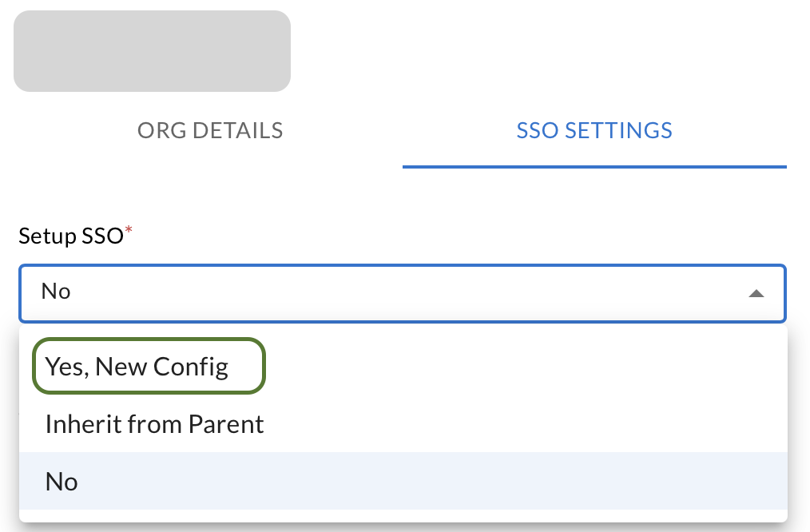Choose "Inherit from Parent" in the list

(155, 424)
